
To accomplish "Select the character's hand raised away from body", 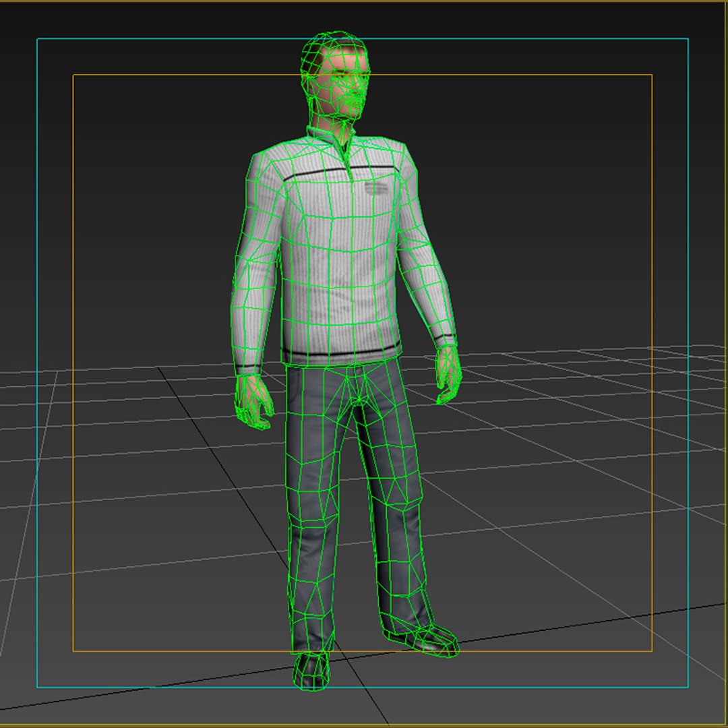I will 448,375.
